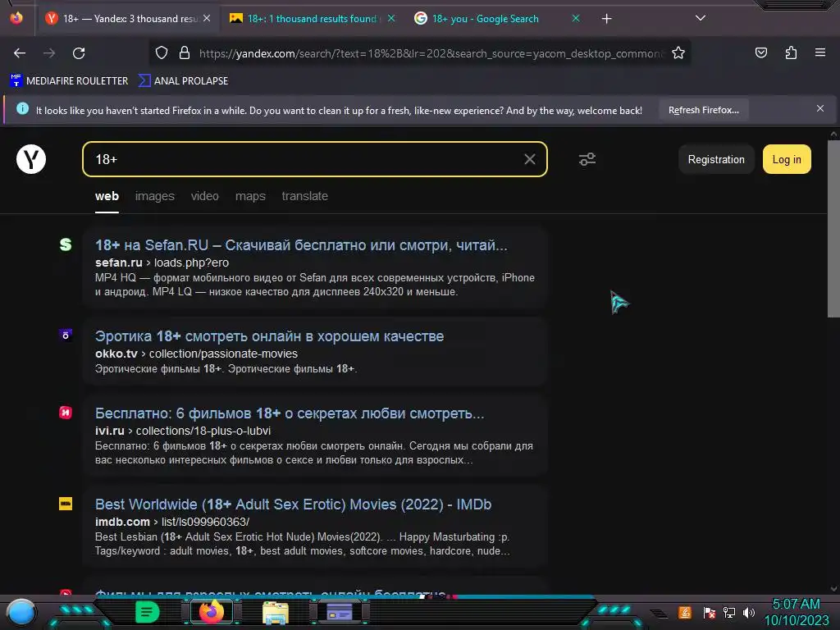840x630 pixels.
Task: Open the Windows Start orb
Action: click(21, 612)
